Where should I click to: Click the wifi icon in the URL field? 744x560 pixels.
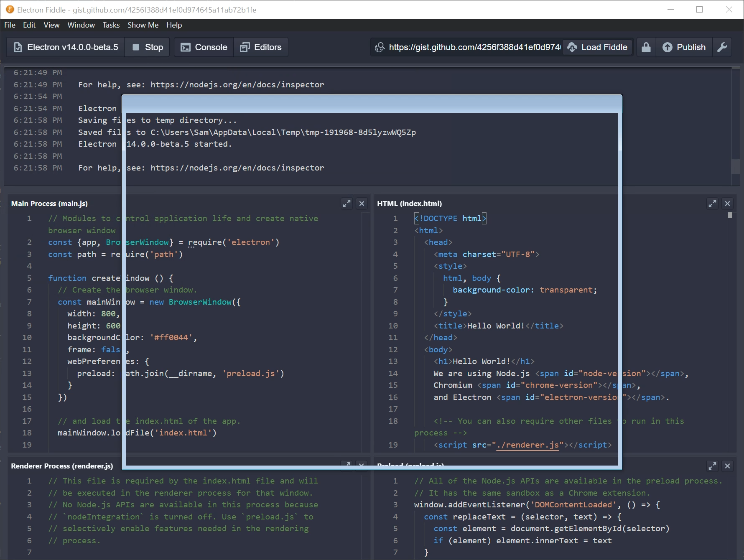point(380,47)
